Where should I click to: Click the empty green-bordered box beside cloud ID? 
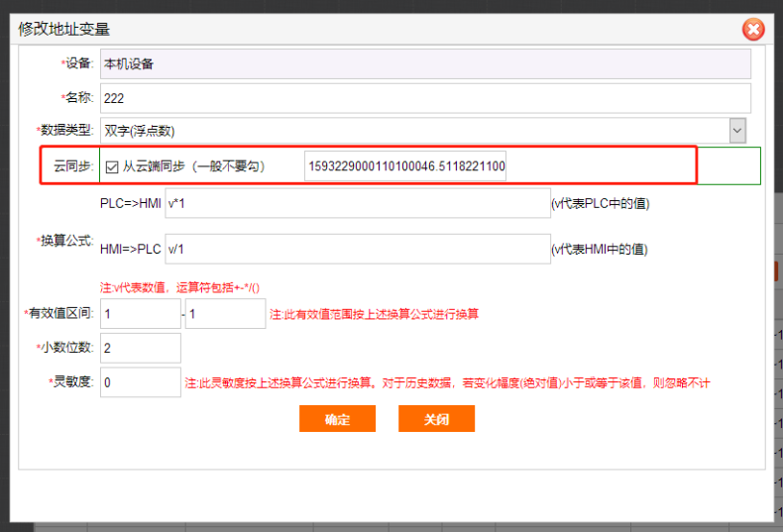728,166
